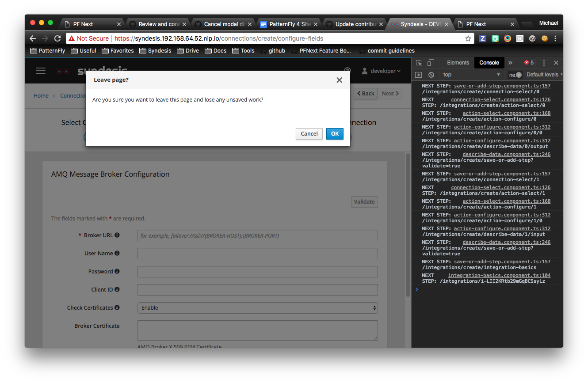Switch to Review and cons browser tab

(x=158, y=24)
